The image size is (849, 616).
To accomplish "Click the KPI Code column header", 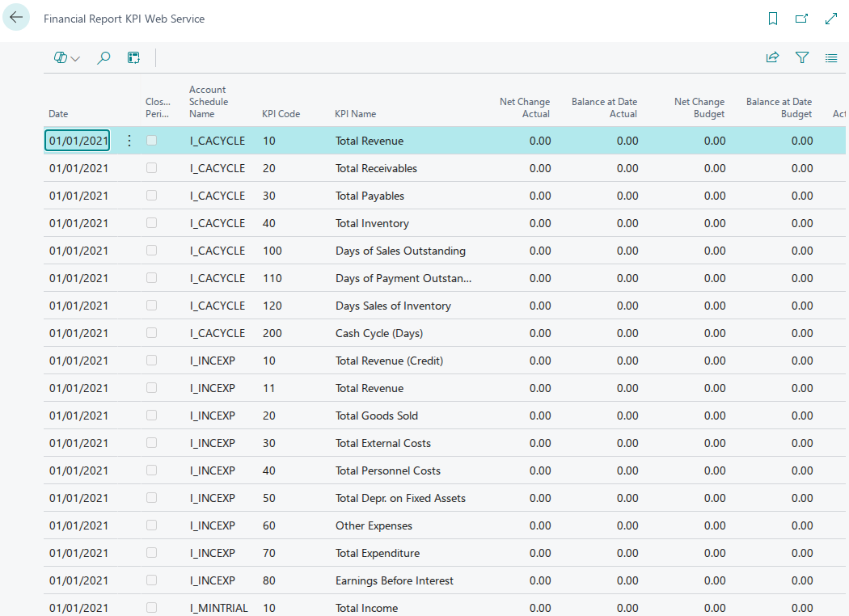I will point(281,114).
